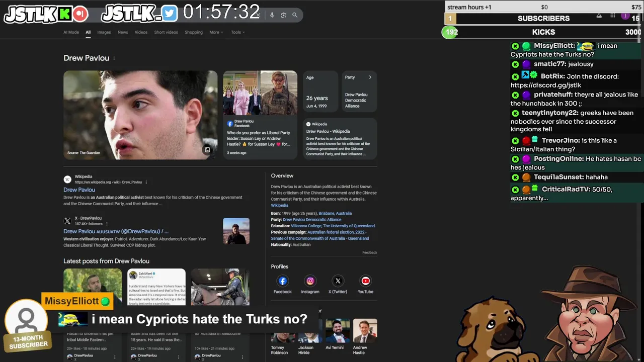Expand the More search filters dropdown
The width and height of the screenshot is (644, 362).
216,32
